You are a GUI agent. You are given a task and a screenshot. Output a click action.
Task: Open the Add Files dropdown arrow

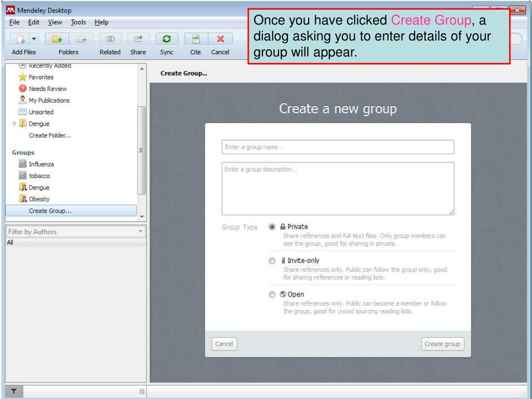click(34, 39)
